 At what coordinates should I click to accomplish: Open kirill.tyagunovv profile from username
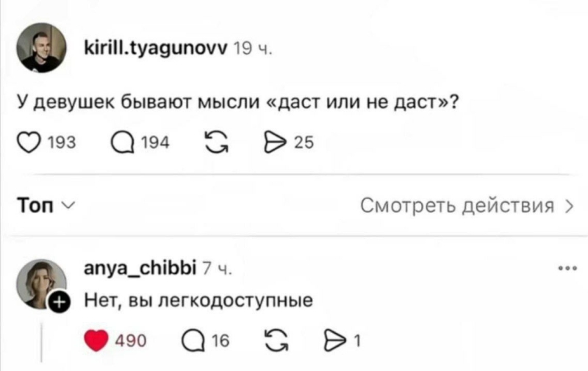[x=155, y=50]
